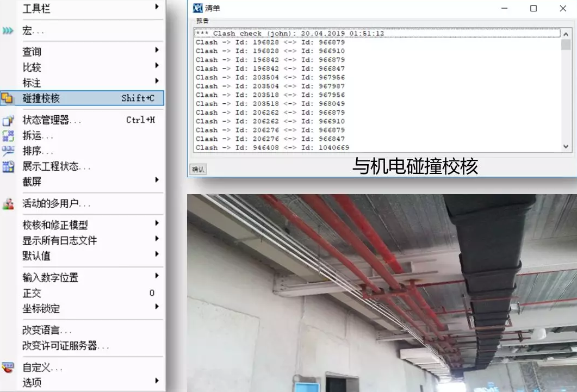Click the macro arrows icon

point(8,30)
